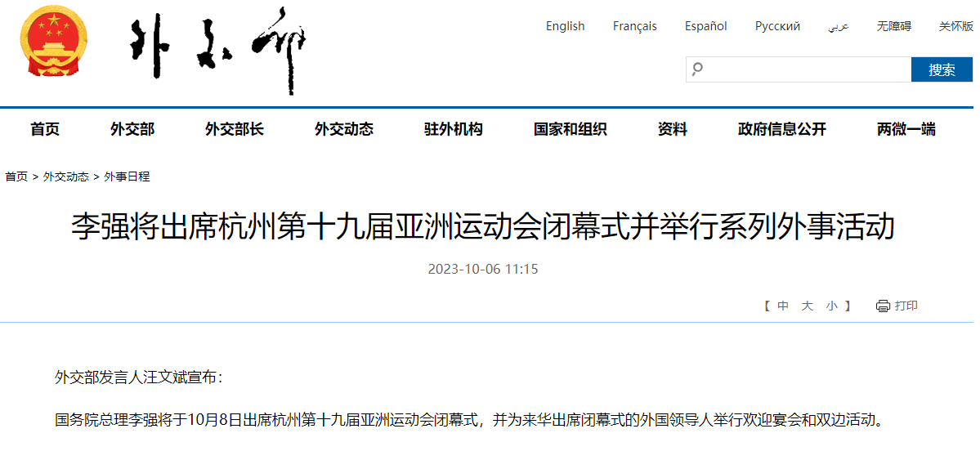Open the Español version
Image resolution: width=980 pixels, height=460 pixels.
click(705, 26)
